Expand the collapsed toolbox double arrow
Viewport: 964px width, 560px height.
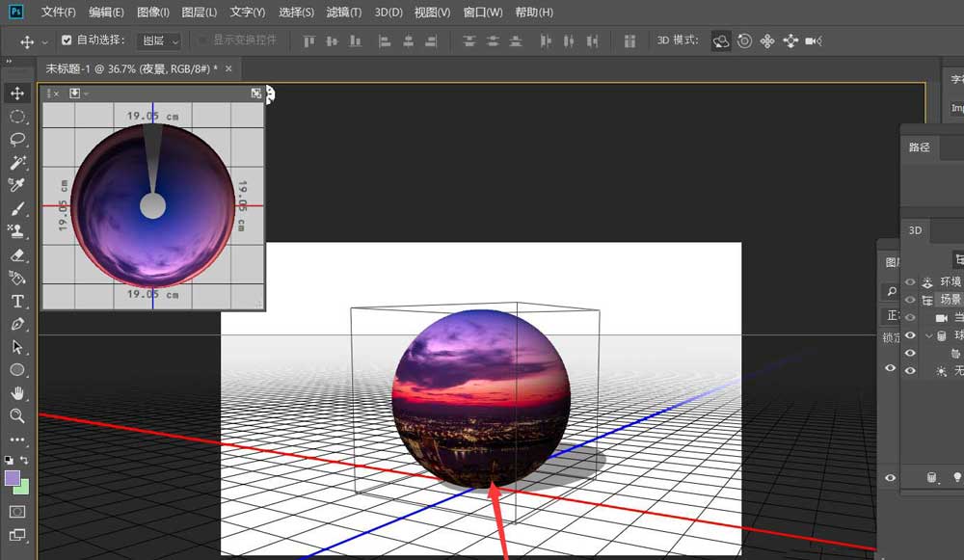pyautogui.click(x=9, y=62)
